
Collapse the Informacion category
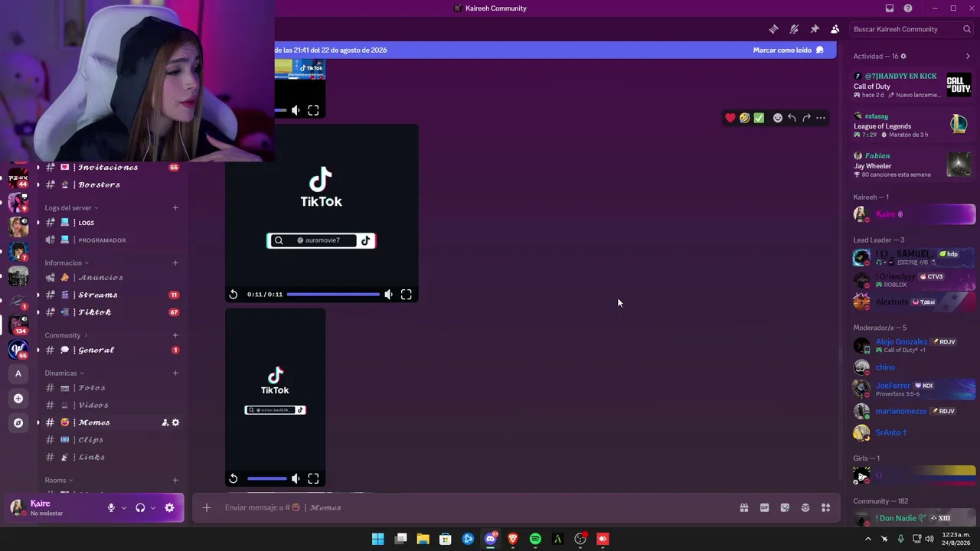pyautogui.click(x=67, y=263)
